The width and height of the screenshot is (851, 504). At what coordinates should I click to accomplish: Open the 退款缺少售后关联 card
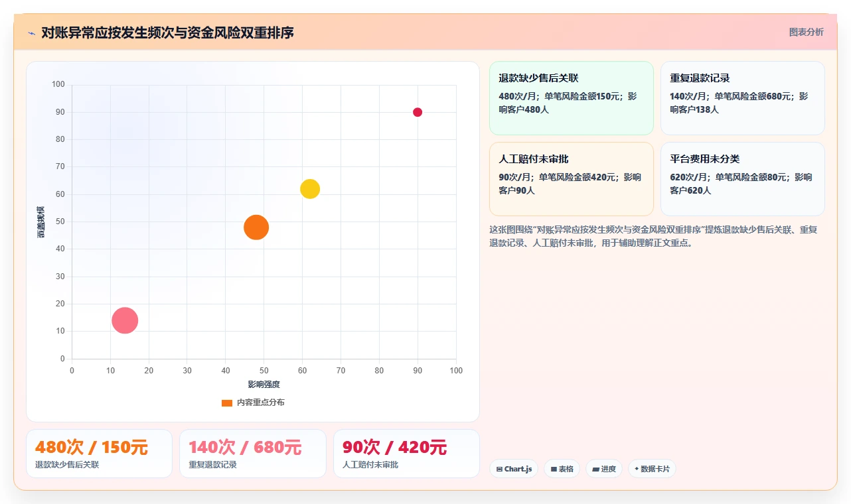(572, 98)
